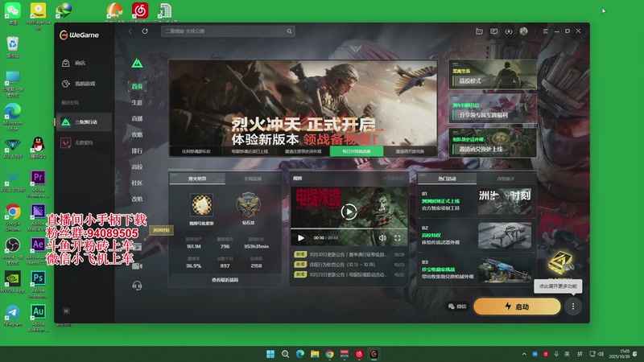Viewport: 644px width, 362px height.
Task: Select the 直播 game nav tab
Action: (137, 118)
